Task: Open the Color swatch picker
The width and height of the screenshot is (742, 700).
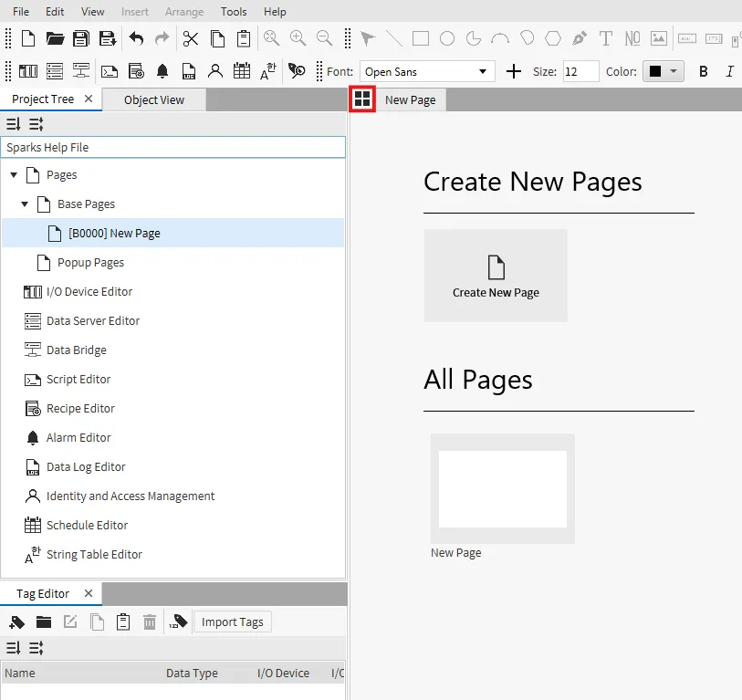Action: tap(664, 71)
